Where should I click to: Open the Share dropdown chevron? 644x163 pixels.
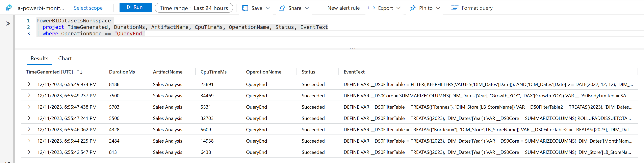307,8
